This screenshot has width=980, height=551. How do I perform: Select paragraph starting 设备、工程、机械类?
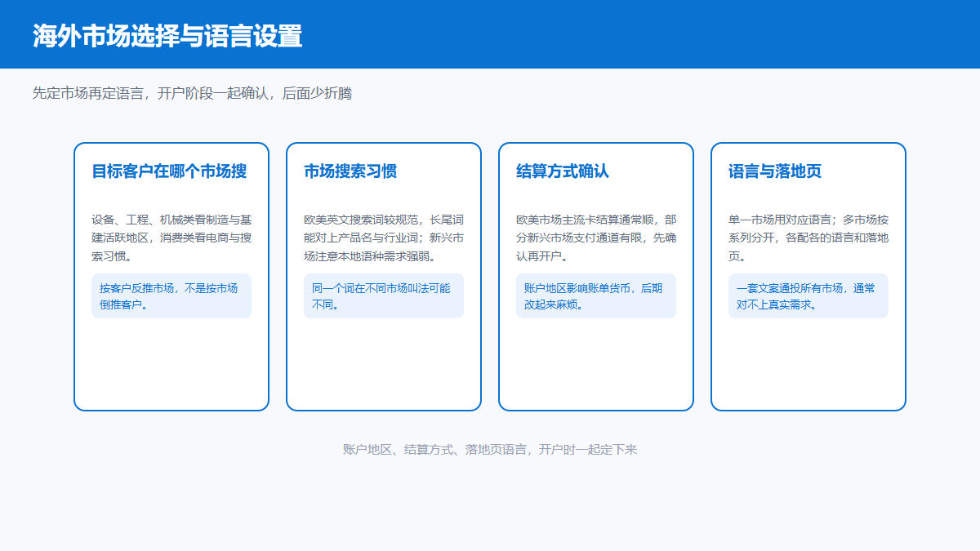click(171, 238)
